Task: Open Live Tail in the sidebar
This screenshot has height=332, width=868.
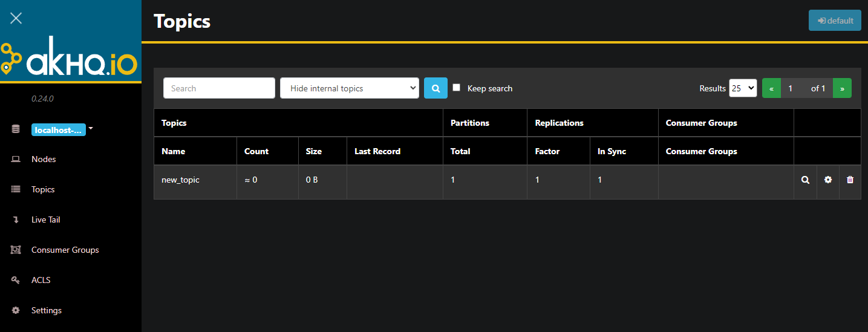Action: click(x=45, y=220)
